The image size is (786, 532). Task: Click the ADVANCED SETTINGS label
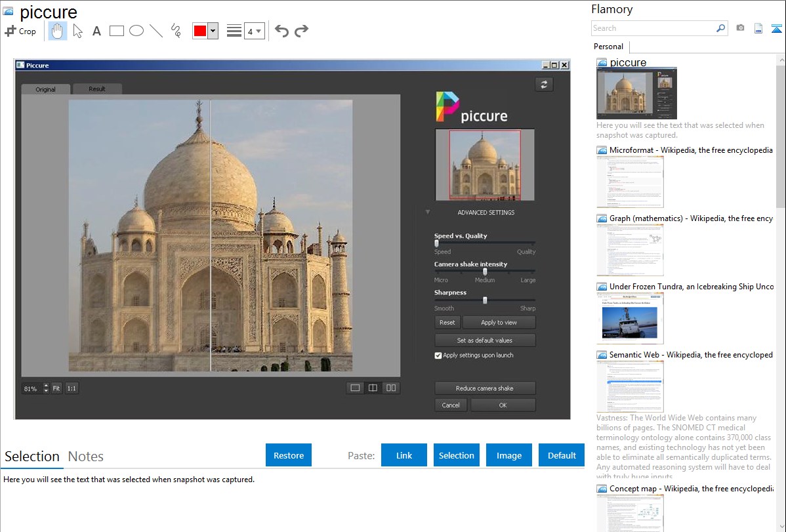486,213
